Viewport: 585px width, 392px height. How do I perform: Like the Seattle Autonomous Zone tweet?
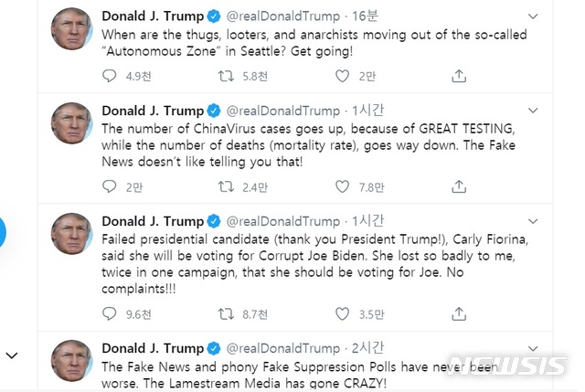click(343, 77)
